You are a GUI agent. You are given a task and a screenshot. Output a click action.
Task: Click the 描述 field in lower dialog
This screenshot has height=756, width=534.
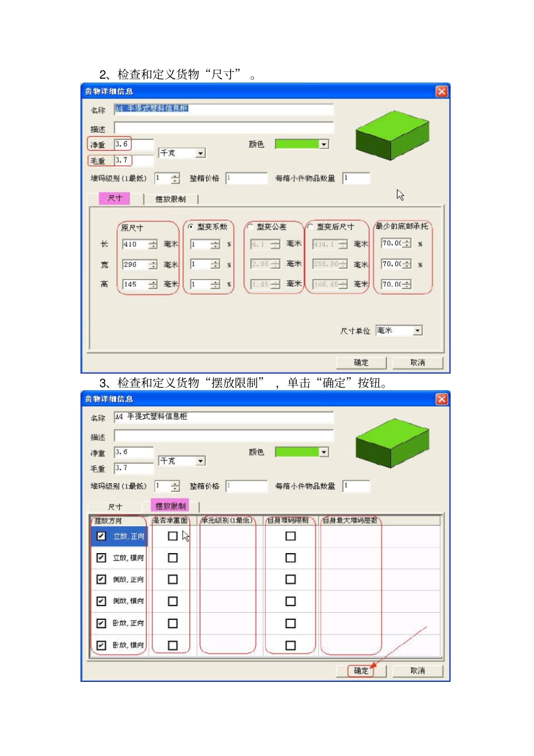tap(224, 436)
